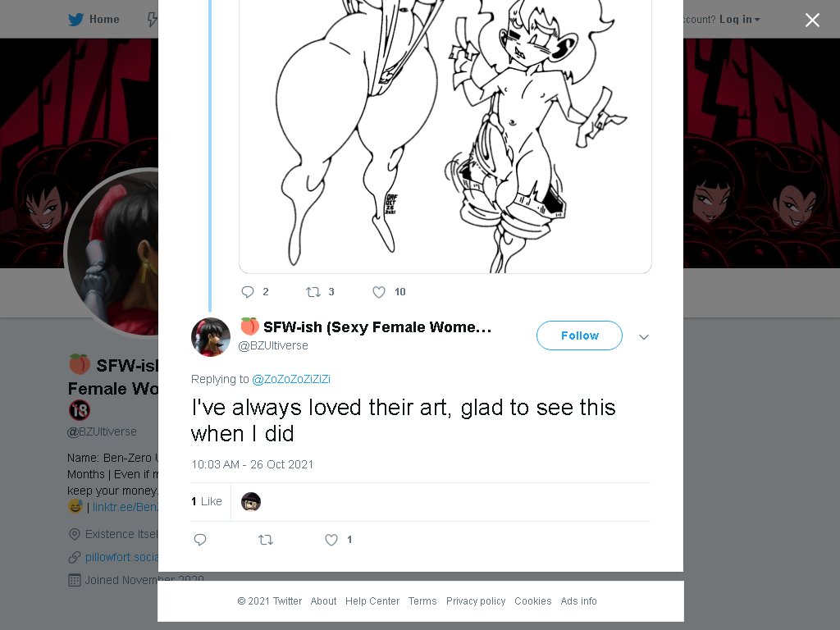Reply to the BZUltiverse tweet
The image size is (840, 630).
[x=200, y=540]
